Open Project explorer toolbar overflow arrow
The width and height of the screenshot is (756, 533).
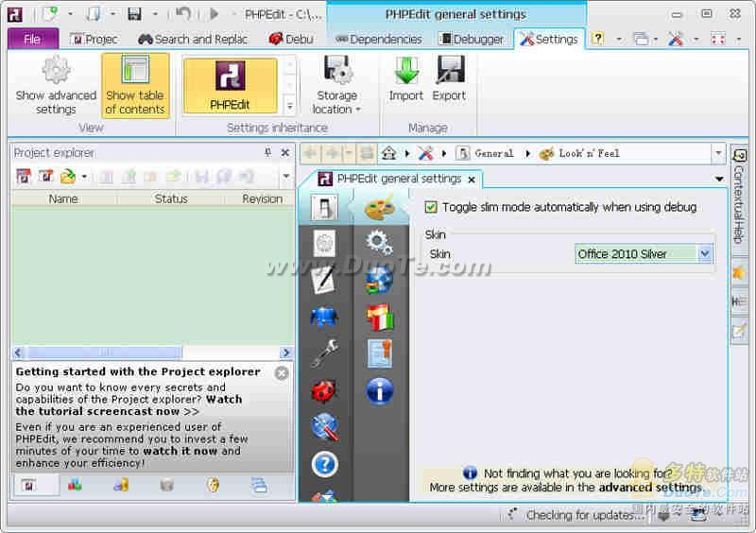(286, 176)
